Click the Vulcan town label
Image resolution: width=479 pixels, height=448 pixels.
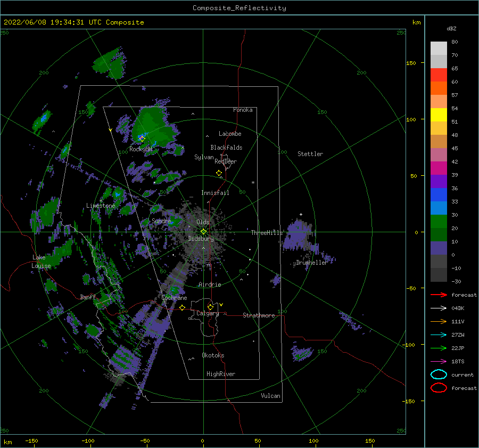pos(270,396)
